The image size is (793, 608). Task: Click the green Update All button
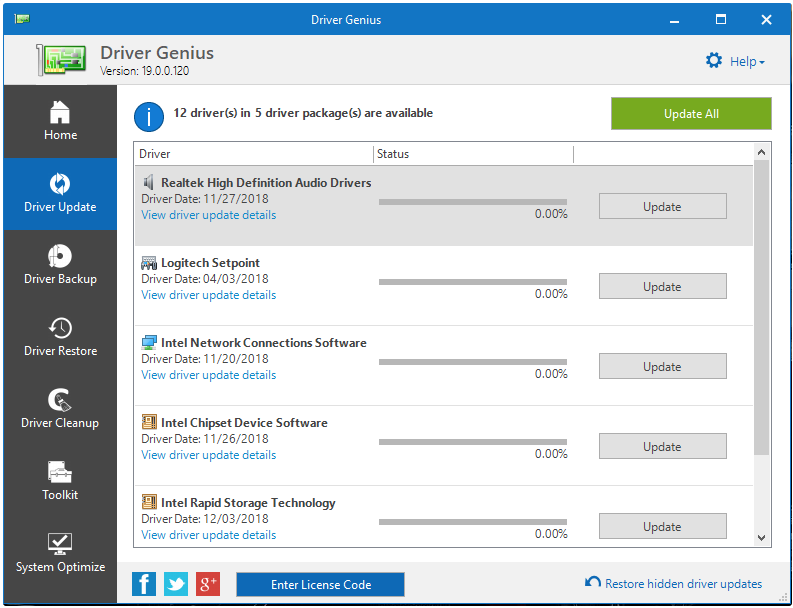pos(691,114)
